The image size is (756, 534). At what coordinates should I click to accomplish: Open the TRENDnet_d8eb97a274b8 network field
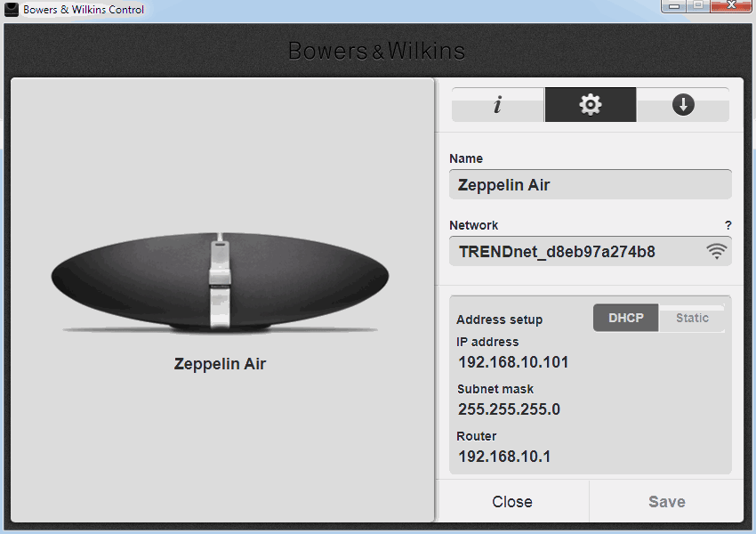[591, 251]
